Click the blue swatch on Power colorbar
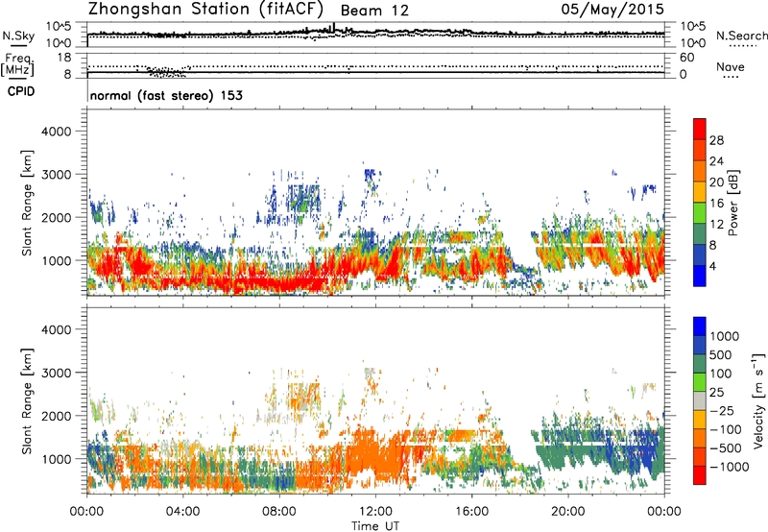This screenshot has height=532, width=768. pos(700,276)
